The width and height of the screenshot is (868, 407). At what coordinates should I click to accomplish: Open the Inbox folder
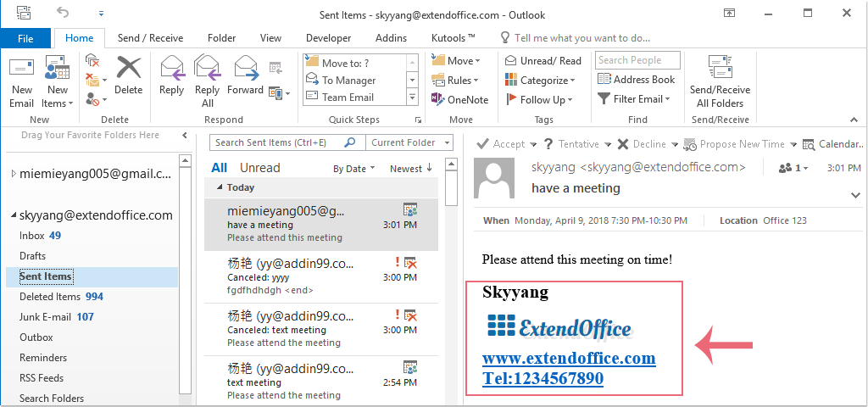point(92,236)
